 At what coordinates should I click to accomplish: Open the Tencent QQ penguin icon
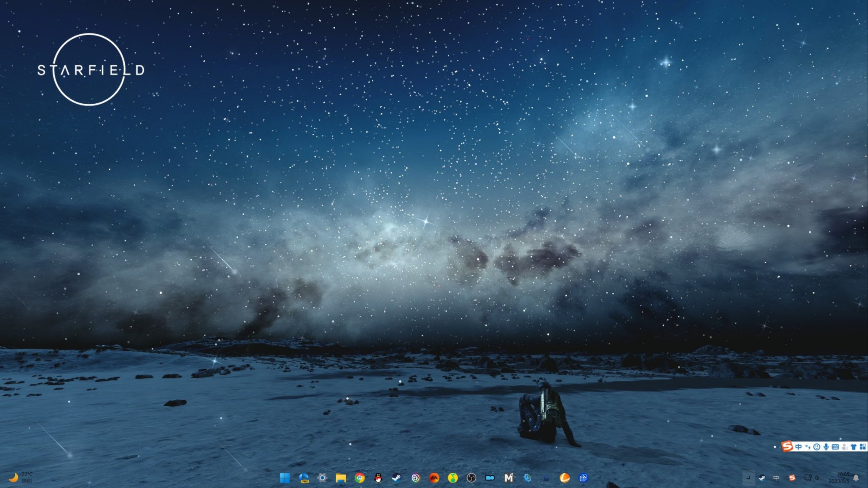378,478
